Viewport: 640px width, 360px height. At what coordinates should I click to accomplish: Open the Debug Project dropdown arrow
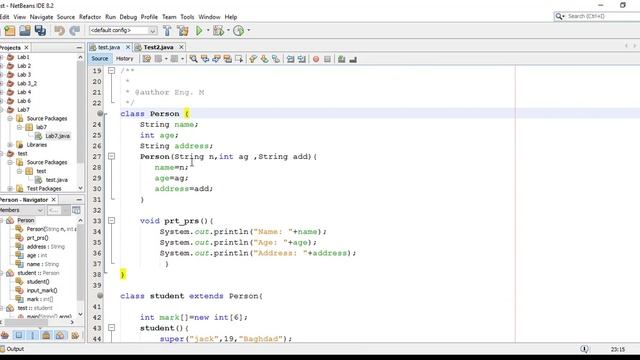click(228, 31)
